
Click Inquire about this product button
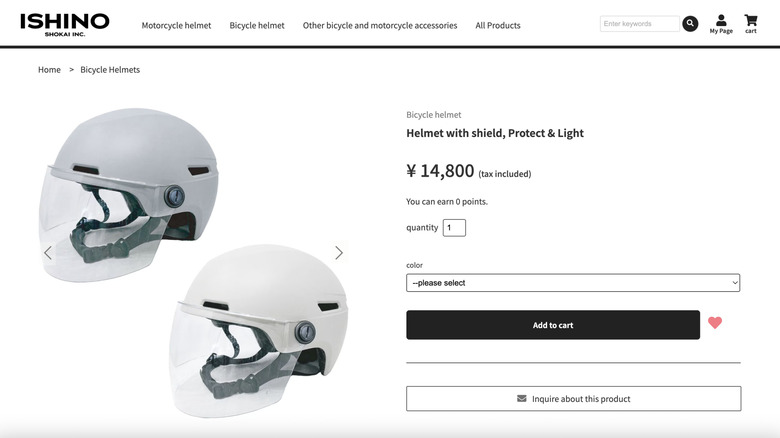click(x=574, y=399)
